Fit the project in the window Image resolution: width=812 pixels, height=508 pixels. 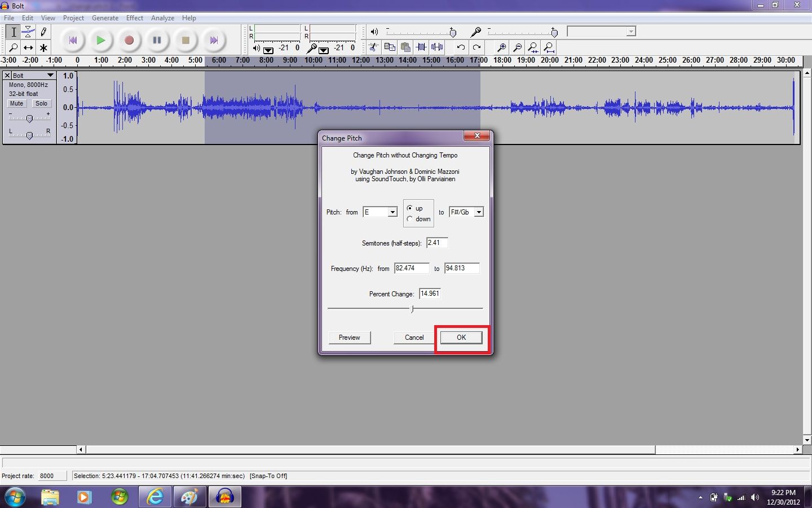549,47
